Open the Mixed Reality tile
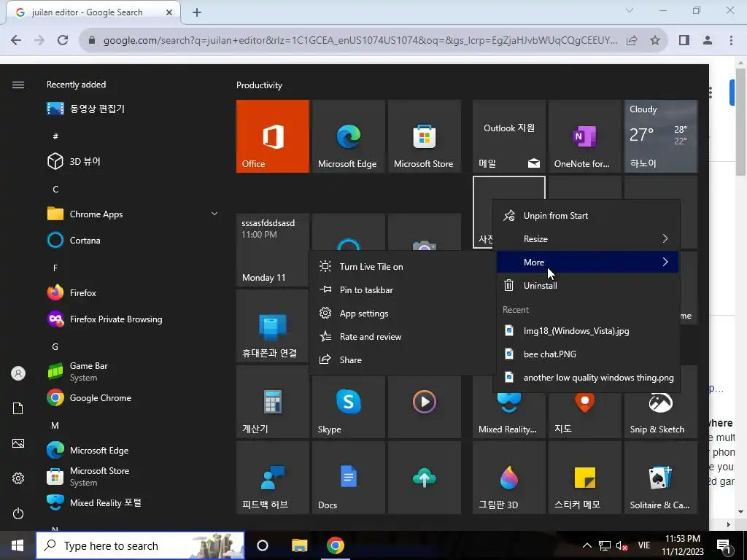The height and width of the screenshot is (560, 747). (508, 414)
